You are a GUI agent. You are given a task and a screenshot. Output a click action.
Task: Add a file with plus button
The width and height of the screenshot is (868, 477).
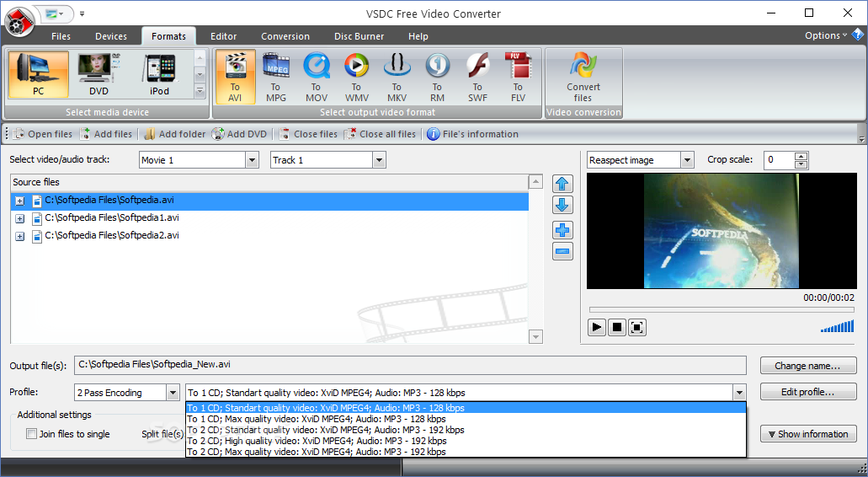click(x=562, y=230)
